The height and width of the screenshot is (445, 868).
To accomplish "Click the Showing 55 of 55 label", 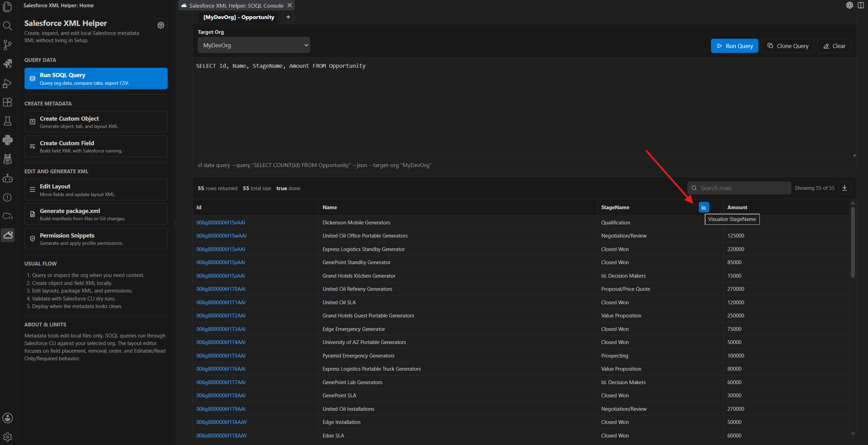I will (814, 188).
